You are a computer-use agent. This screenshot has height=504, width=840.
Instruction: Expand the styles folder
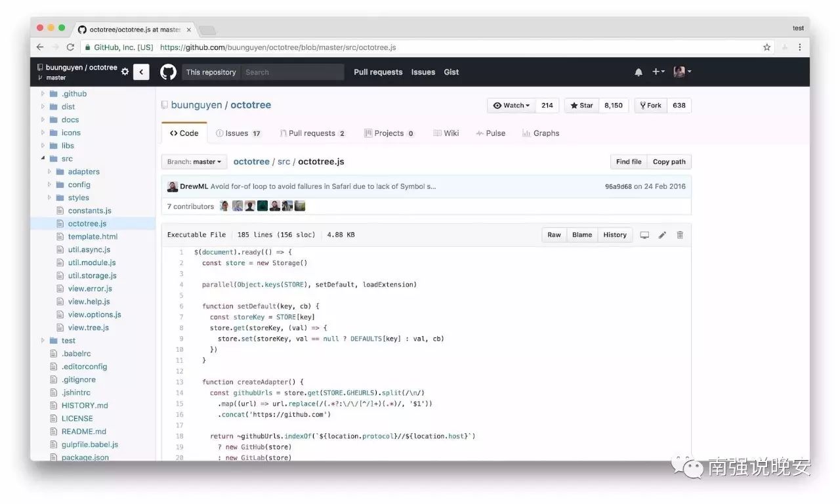pyautogui.click(x=49, y=198)
